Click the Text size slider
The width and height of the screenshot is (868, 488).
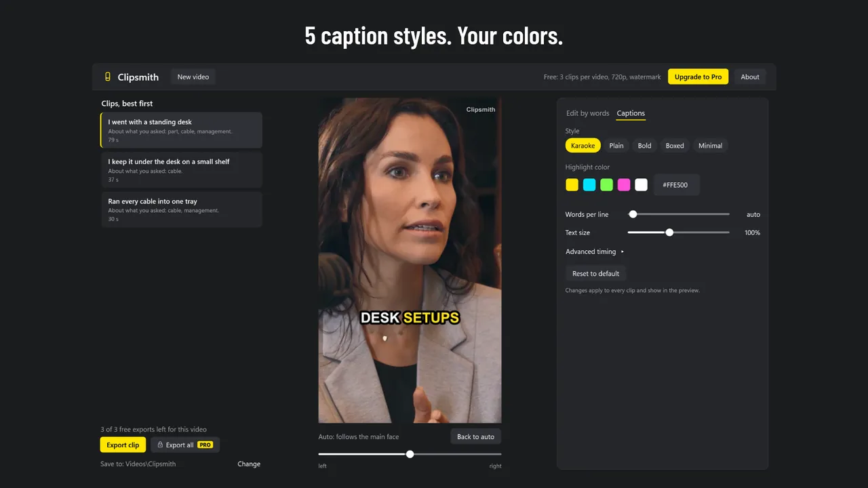tap(679, 232)
